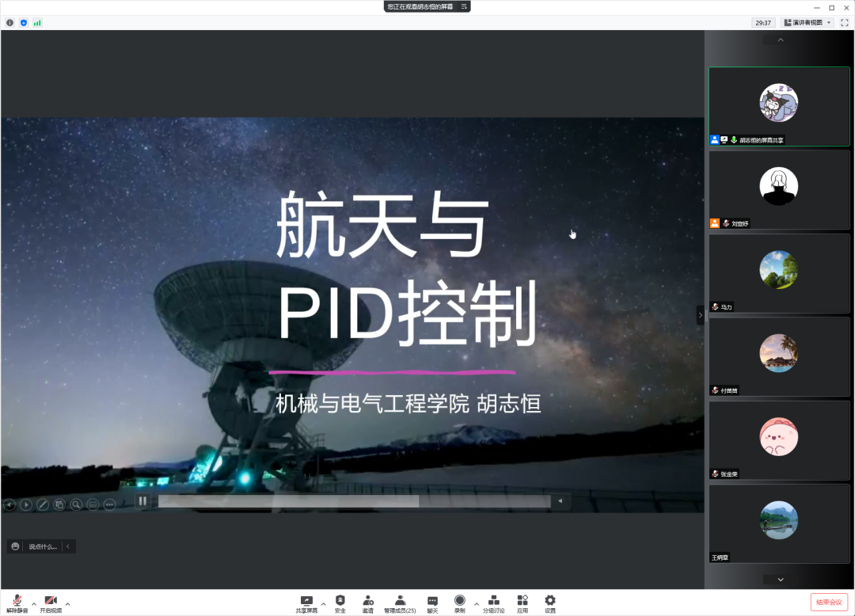Unmute microphone with 解除静音 button
The height and width of the screenshot is (616, 855).
(17, 603)
